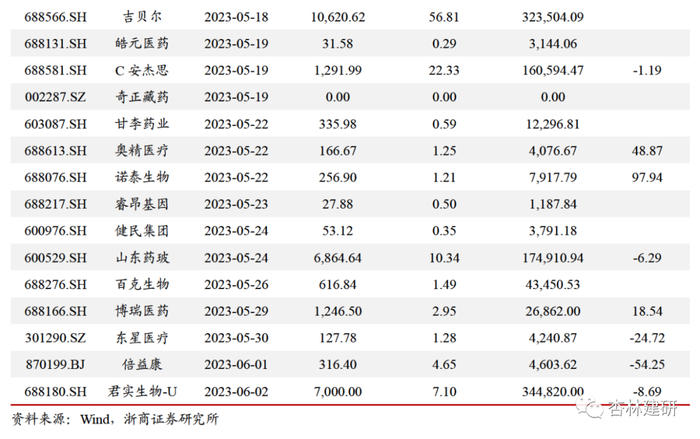700x439 pixels.
Task: Select date 2023-05-29
Action: [x=236, y=311]
